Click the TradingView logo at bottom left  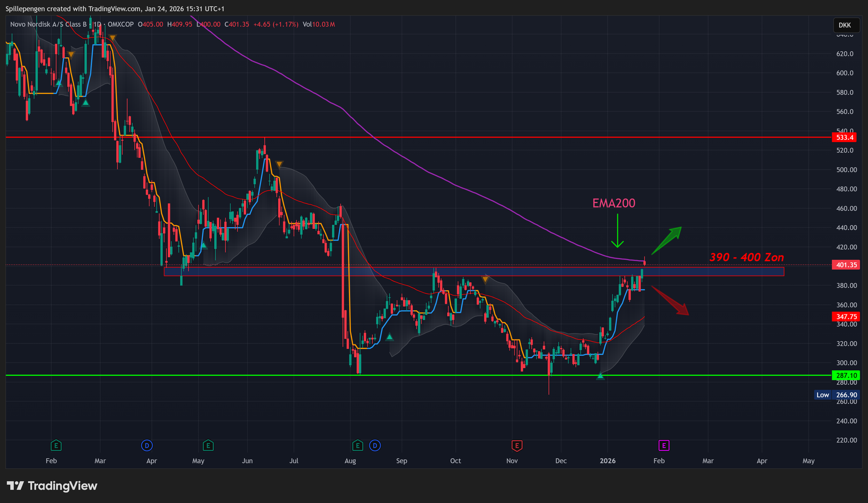(52, 486)
